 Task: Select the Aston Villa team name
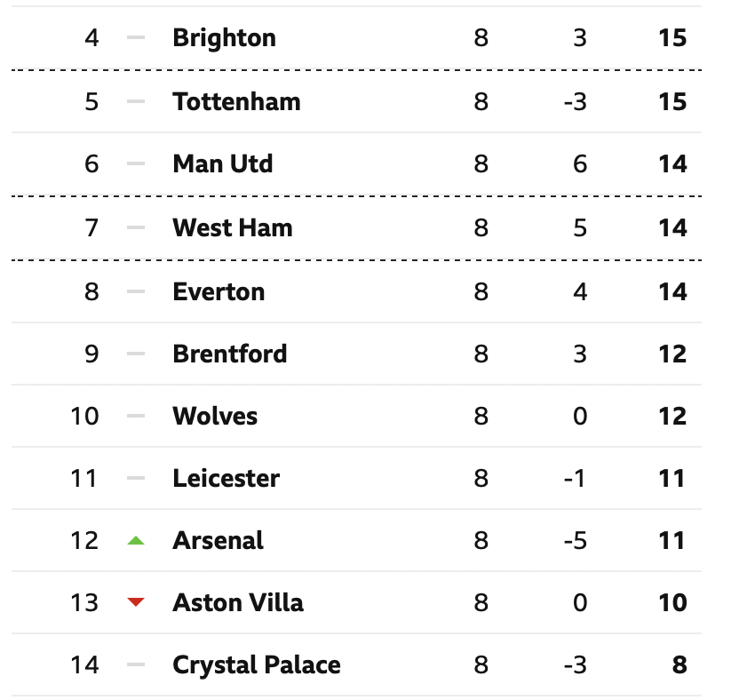(x=238, y=602)
